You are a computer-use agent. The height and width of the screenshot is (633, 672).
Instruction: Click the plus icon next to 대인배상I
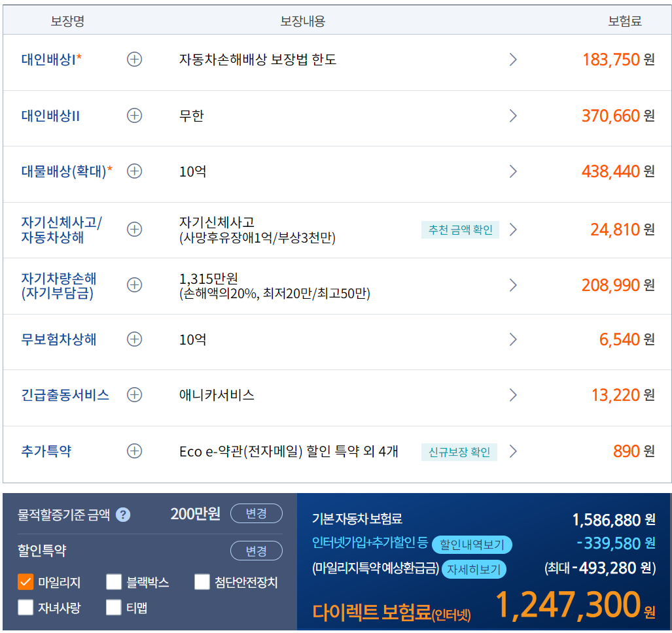pos(134,60)
